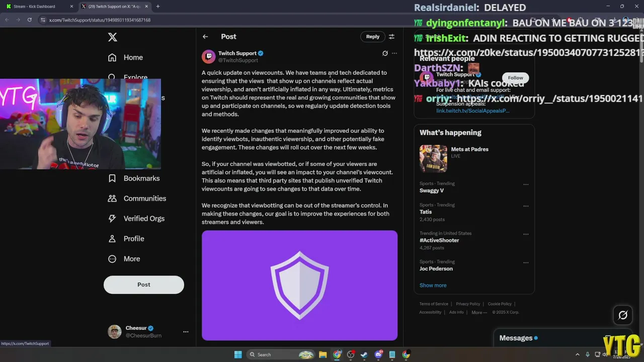Open the Cookie Policy footer link
644x362 pixels.
[500, 304]
